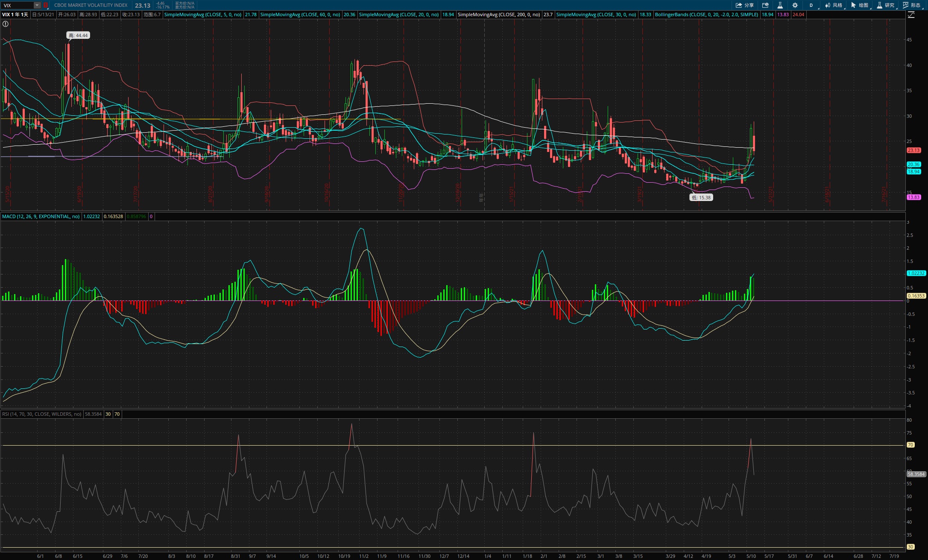The height and width of the screenshot is (560, 928).
Task: Click the RSI study label
Action: 41,414
